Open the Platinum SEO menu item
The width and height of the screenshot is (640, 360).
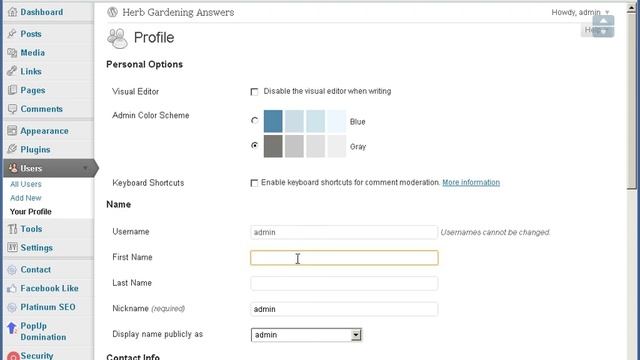coord(48,307)
